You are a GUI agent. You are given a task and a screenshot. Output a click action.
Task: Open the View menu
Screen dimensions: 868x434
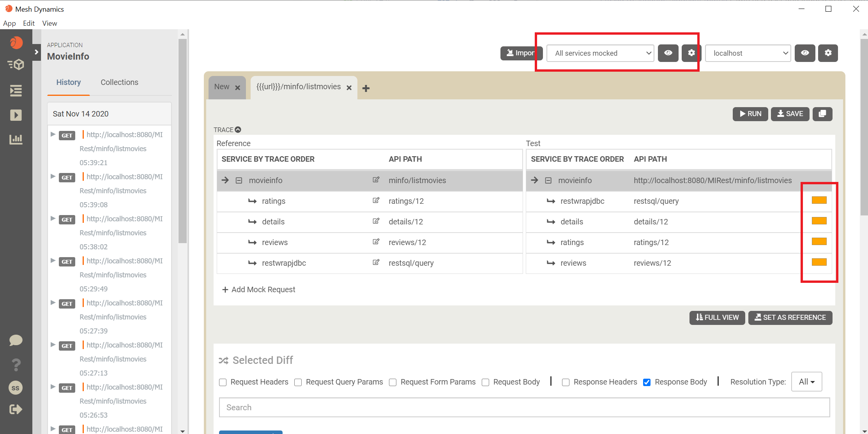tap(49, 23)
